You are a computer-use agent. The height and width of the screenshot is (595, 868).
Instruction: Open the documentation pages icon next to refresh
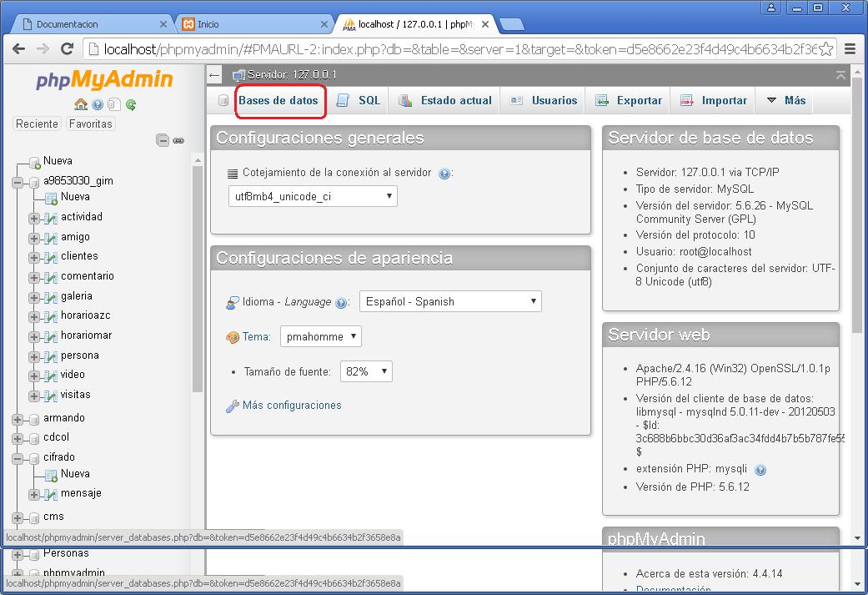pos(114,104)
